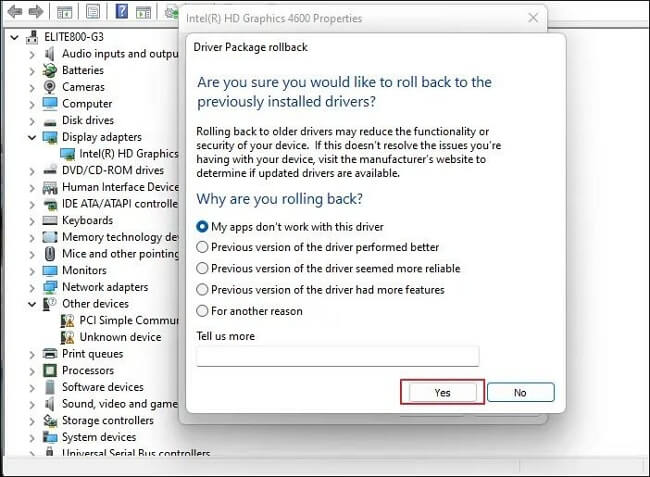650x477 pixels.
Task: Click the Forward arrow toolbar icon
Action: pos(37,13)
